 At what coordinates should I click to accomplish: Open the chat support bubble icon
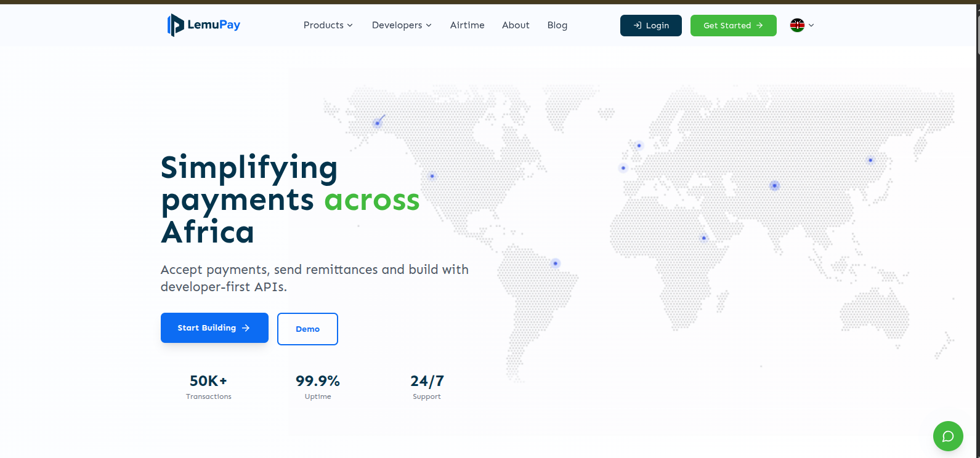(x=948, y=436)
